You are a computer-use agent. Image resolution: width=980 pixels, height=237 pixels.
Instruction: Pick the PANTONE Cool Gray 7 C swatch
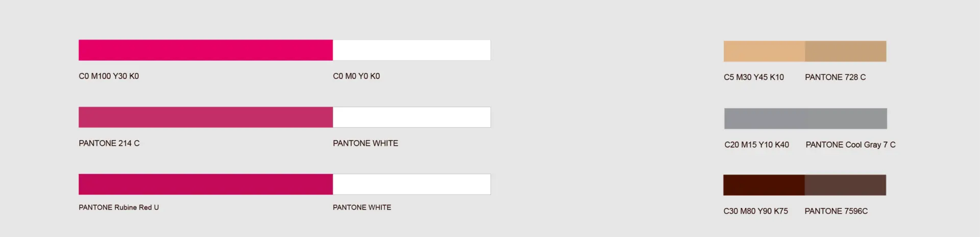[x=846, y=118]
